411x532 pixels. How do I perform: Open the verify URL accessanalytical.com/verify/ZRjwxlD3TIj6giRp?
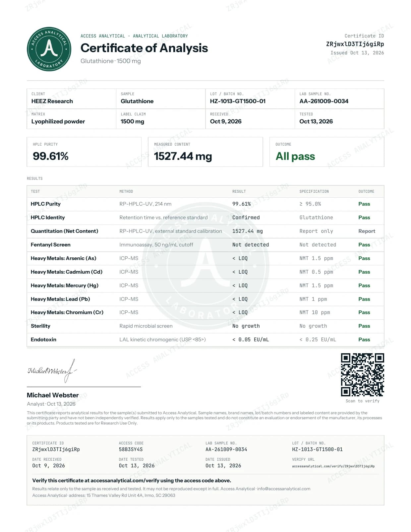(x=333, y=466)
